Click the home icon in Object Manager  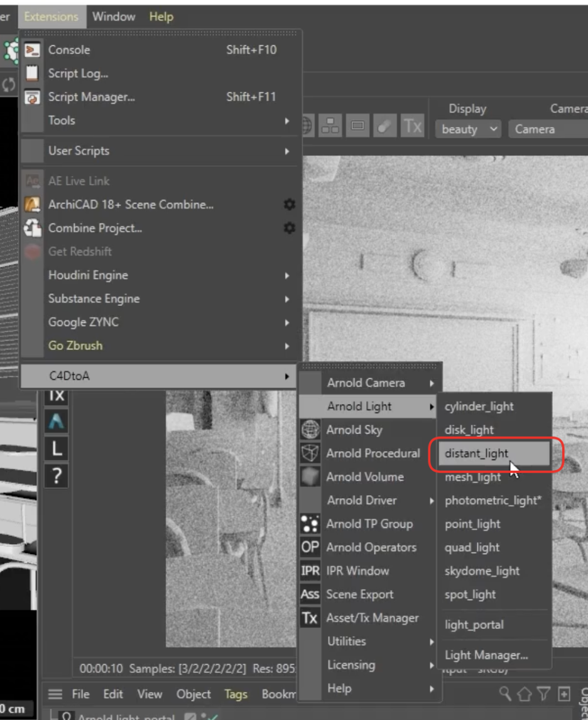(524, 694)
